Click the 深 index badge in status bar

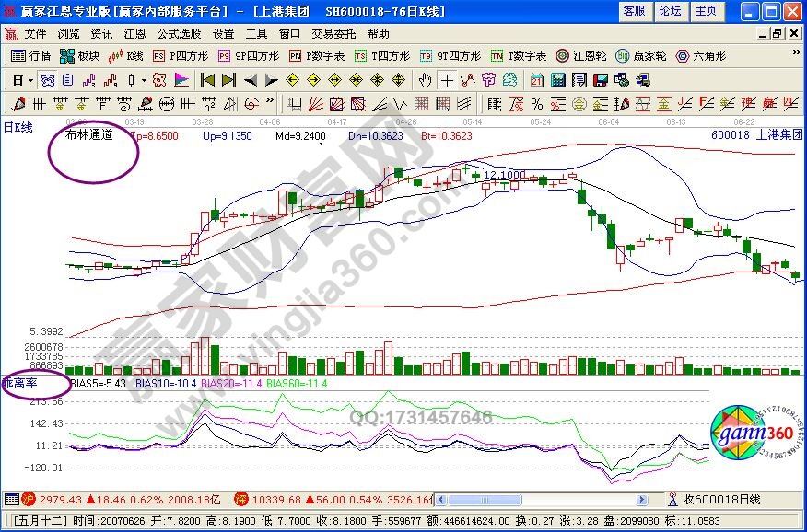[240, 499]
